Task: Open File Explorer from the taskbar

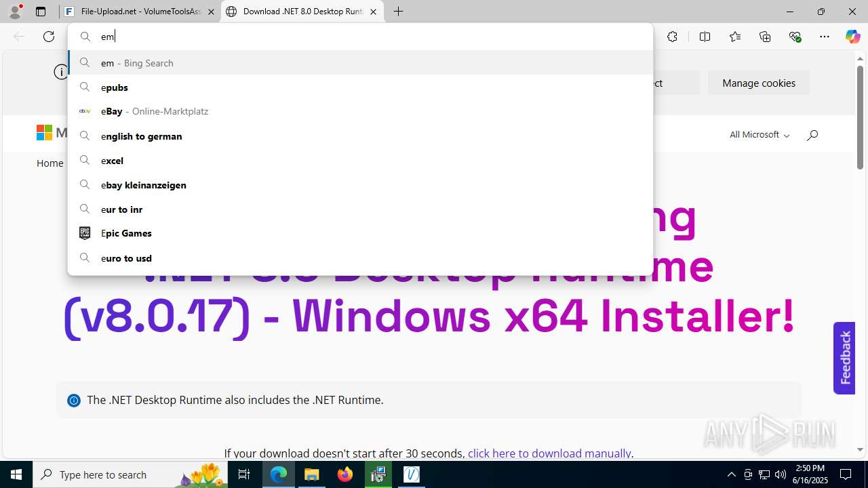Action: 312,474
